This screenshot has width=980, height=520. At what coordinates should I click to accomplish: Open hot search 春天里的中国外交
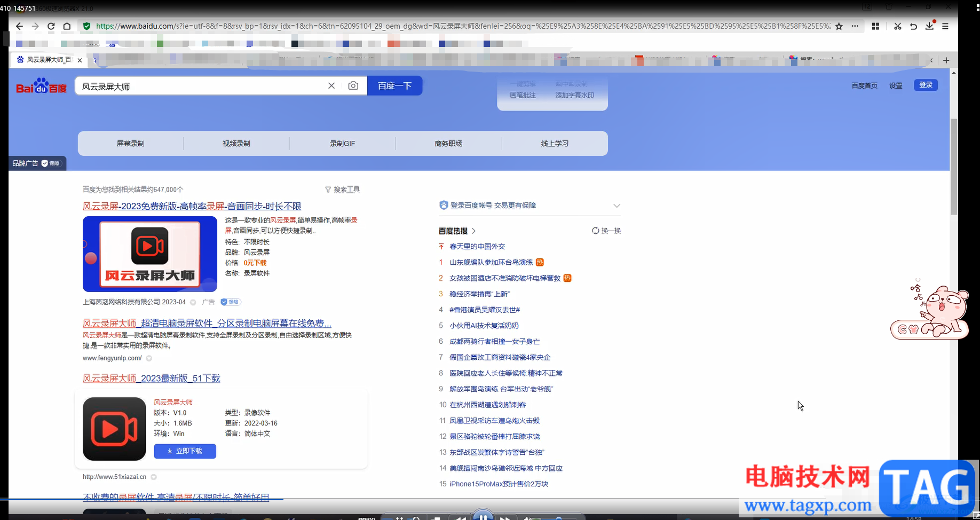tap(477, 247)
